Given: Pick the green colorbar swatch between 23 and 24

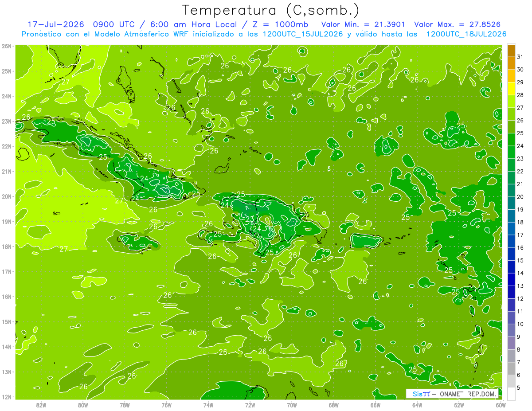Looking at the screenshot, I should click(511, 152).
